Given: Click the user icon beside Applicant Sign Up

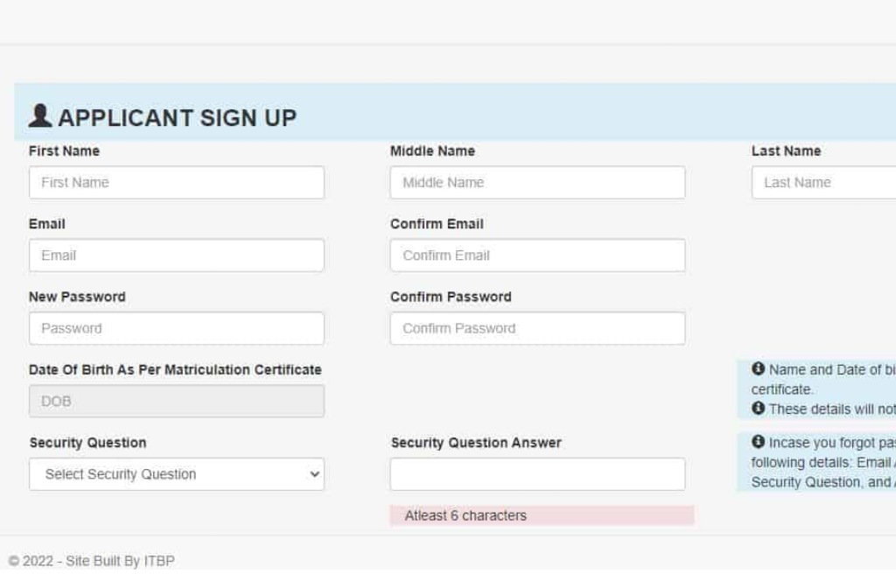Looking at the screenshot, I should click(40, 116).
